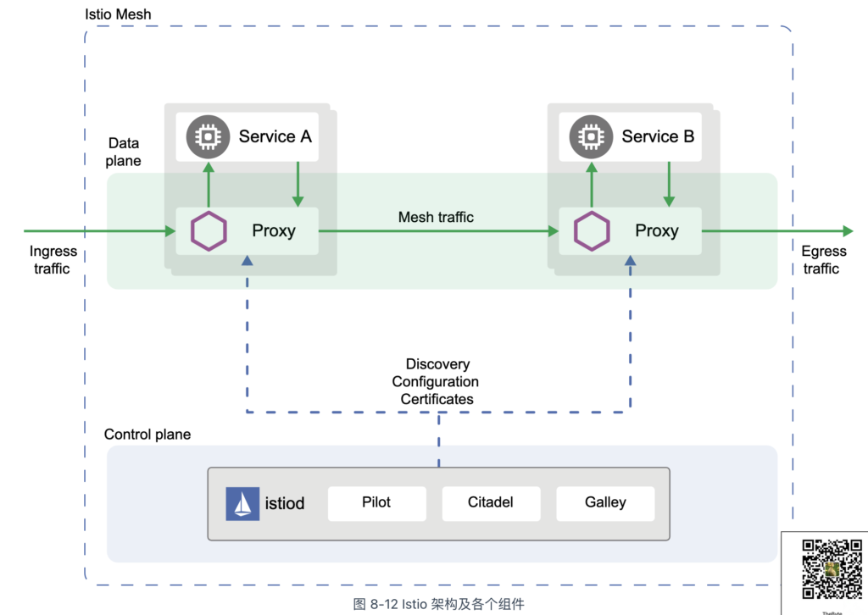Screen dimensions: 868x615
Task: Click the 'Configuration' text
Action: 436,381
